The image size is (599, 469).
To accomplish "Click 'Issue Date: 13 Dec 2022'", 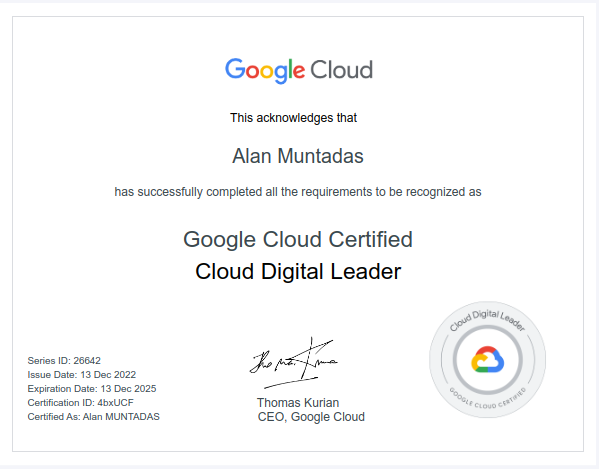I will pos(82,375).
